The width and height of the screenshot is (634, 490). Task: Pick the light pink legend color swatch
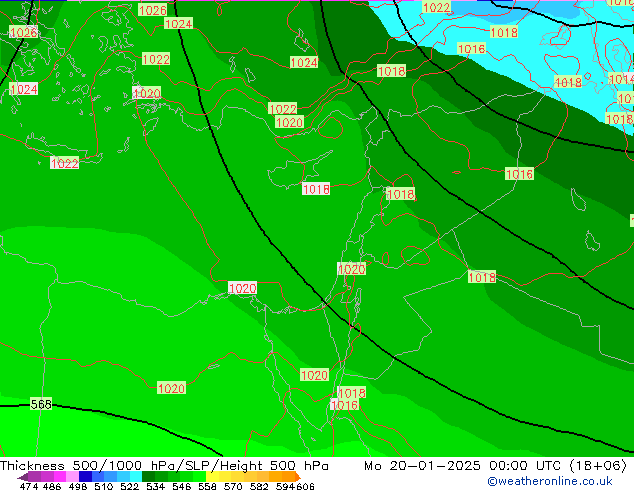(72, 476)
